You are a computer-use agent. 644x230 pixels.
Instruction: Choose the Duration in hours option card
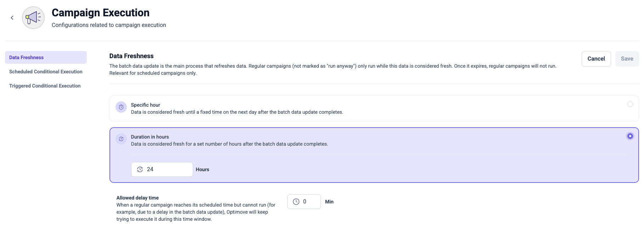pyautogui.click(x=374, y=155)
